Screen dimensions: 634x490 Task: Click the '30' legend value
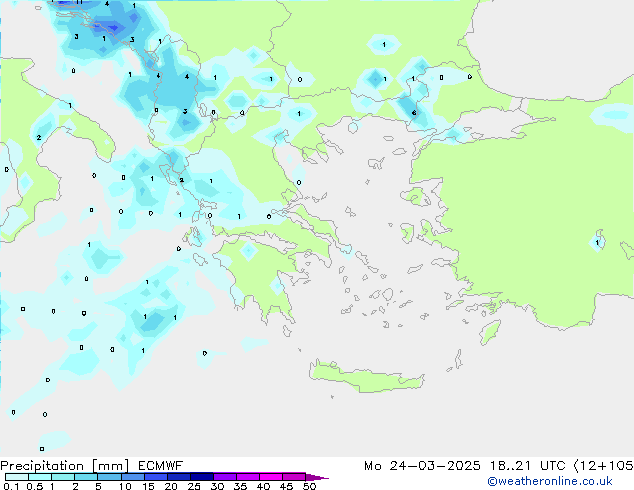[x=217, y=486]
